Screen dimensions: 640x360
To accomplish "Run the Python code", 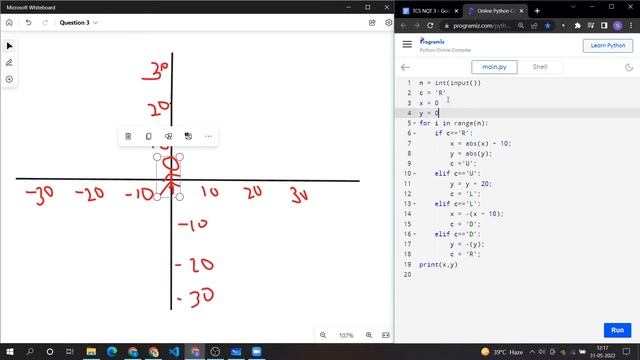I will [x=618, y=330].
